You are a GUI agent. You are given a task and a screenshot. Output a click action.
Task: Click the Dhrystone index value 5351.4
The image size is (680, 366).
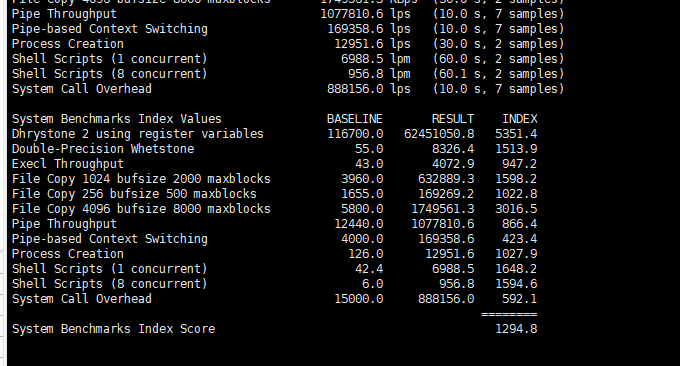point(516,134)
